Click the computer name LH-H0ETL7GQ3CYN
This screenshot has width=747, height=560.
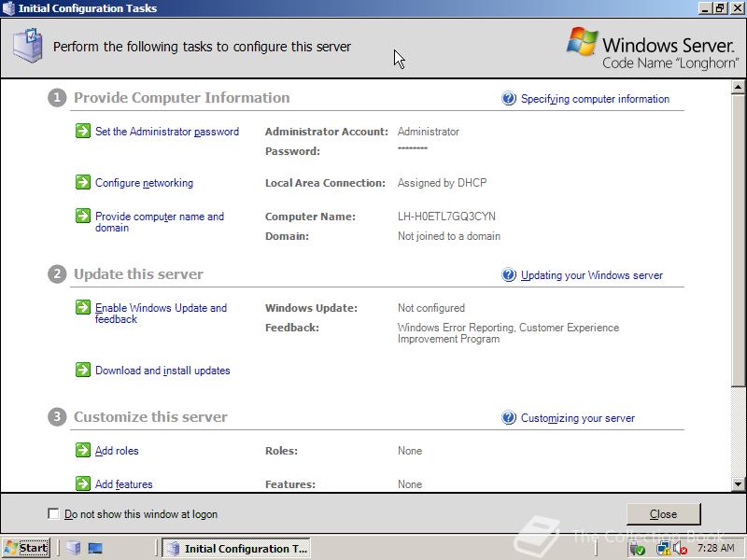point(446,217)
